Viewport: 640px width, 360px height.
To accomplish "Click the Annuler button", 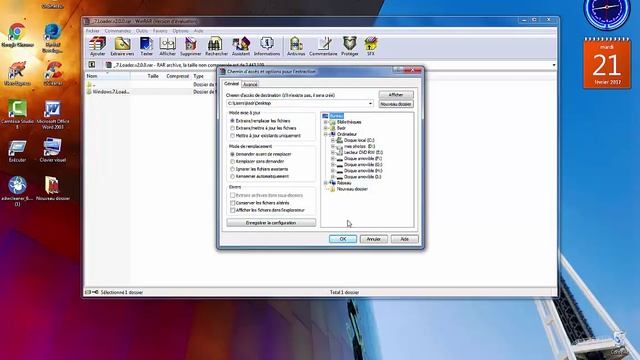I will pyautogui.click(x=373, y=239).
